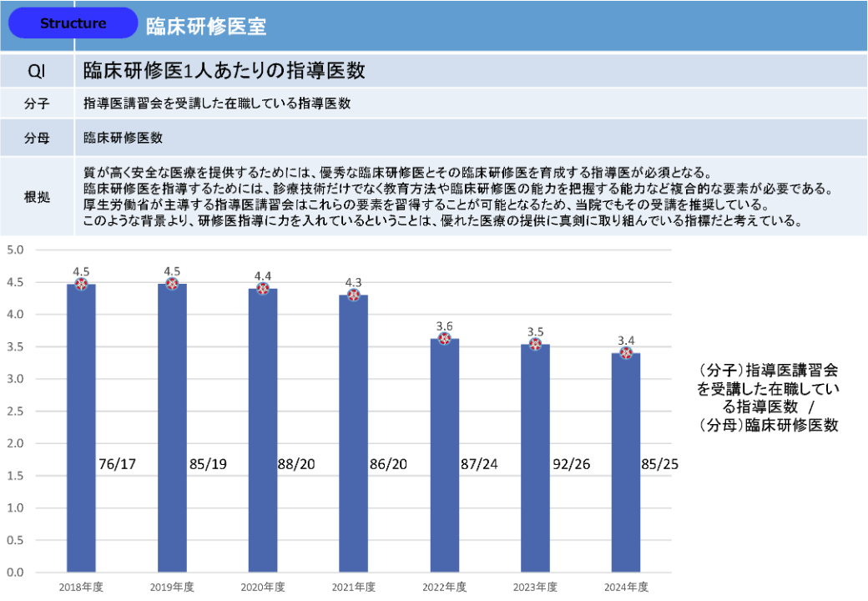Click the red marker on the 2023年度 bar
This screenshot has height=601, width=868.
[x=536, y=344]
